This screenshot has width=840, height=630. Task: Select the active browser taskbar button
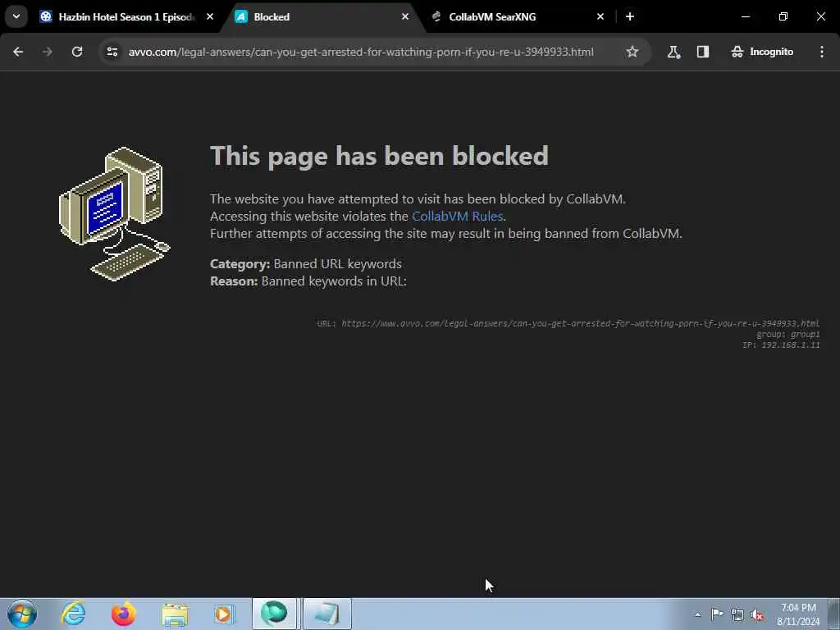[x=274, y=614]
